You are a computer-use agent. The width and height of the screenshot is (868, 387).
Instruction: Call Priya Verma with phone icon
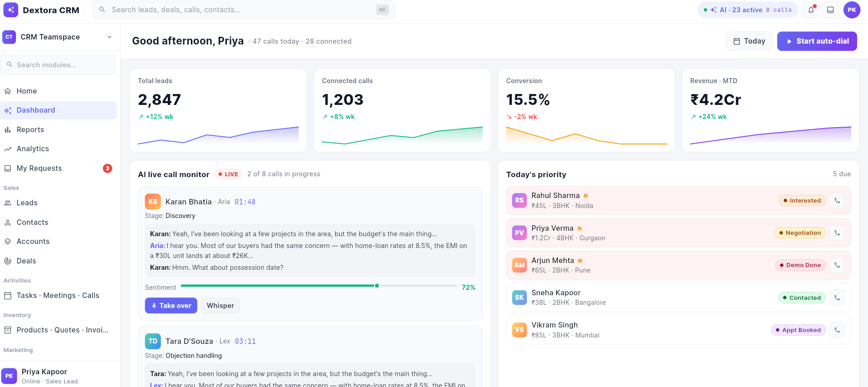point(837,233)
